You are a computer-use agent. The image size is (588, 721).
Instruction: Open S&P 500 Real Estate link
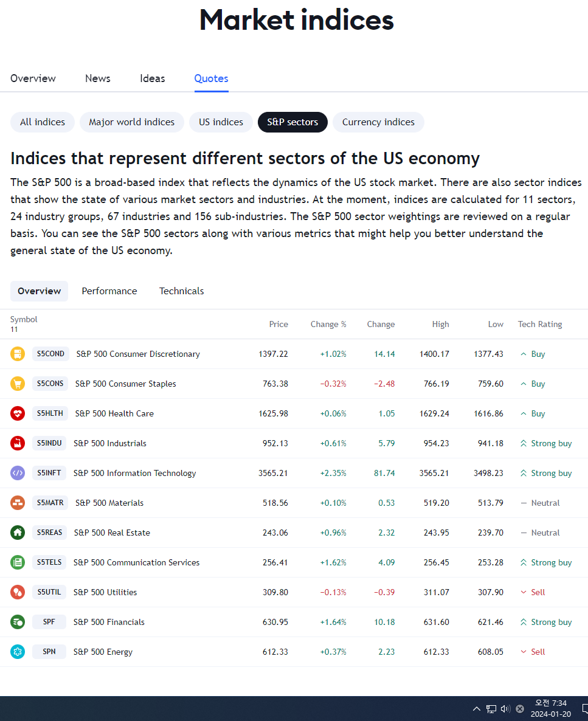(x=112, y=533)
